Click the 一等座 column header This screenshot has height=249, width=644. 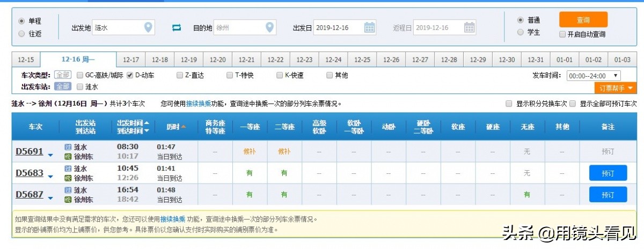(250, 127)
